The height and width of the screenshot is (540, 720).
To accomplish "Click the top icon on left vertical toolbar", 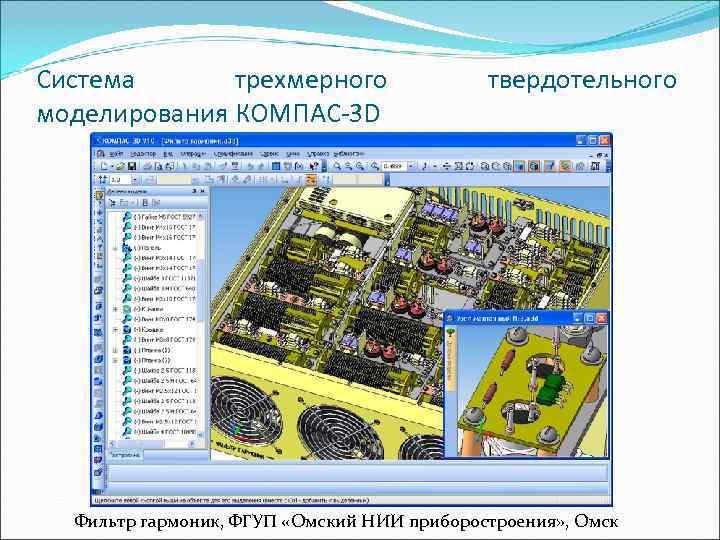I will pos(99,195).
